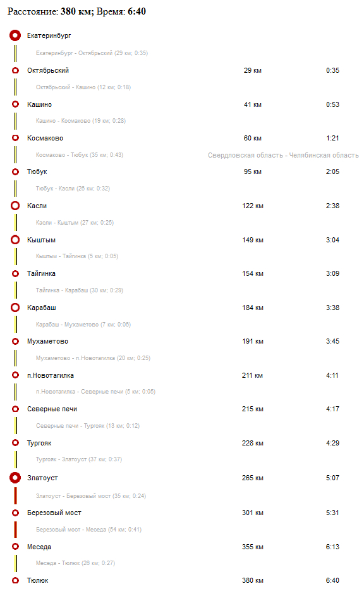Click the Тайгинка waypoint label
Screen dimensions: 364x591
(42, 273)
